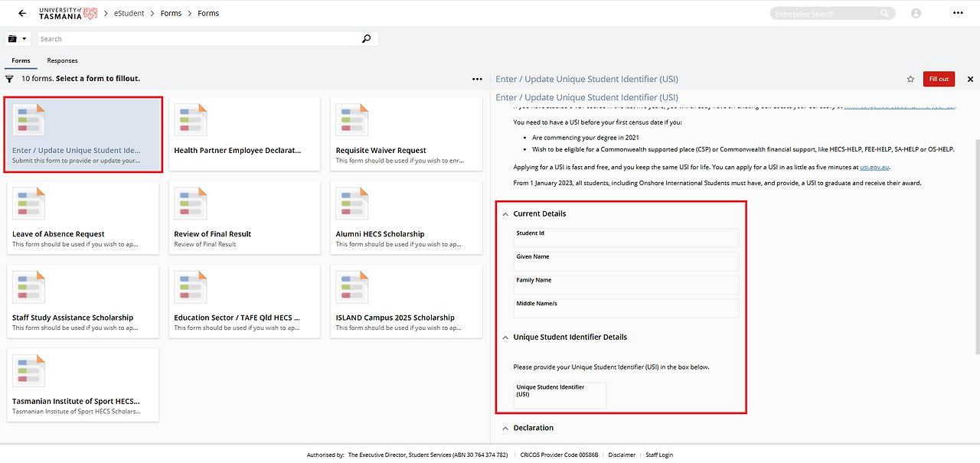Switch to the Responses tab

coord(62,60)
